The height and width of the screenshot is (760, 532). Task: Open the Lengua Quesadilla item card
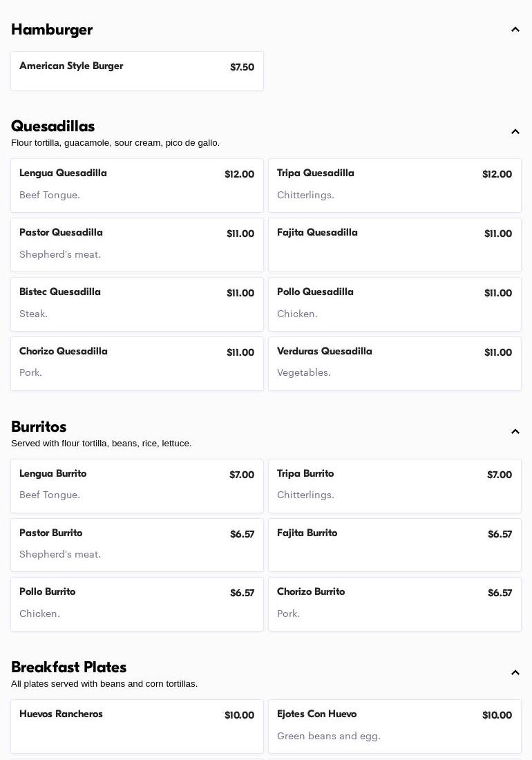pyautogui.click(x=137, y=185)
